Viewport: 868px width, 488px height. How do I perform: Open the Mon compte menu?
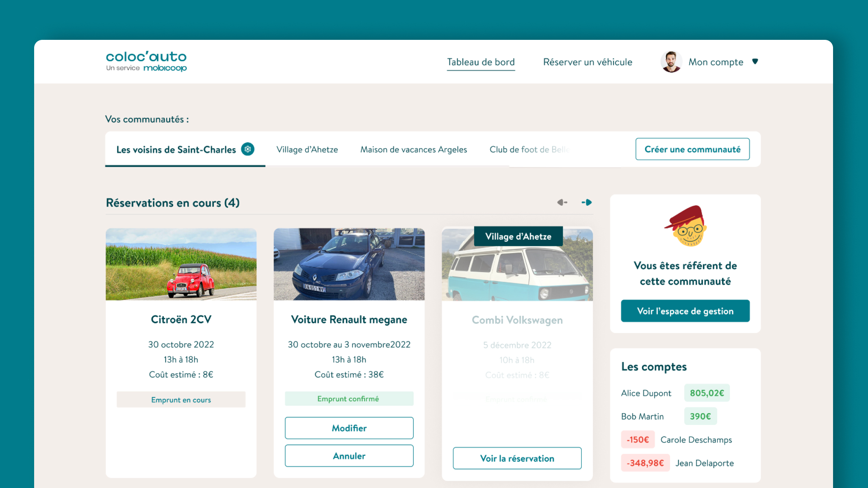tap(715, 62)
